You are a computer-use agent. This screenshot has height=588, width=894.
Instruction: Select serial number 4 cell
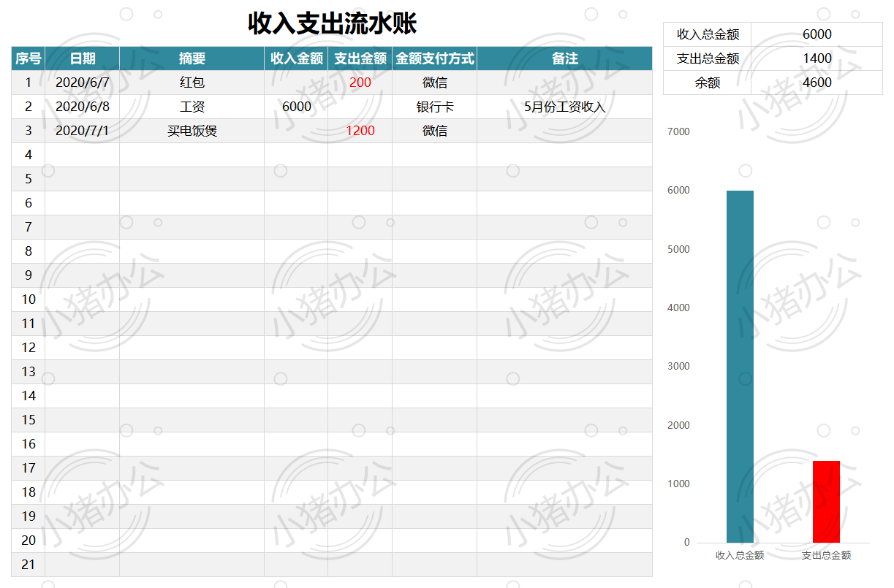pos(29,155)
